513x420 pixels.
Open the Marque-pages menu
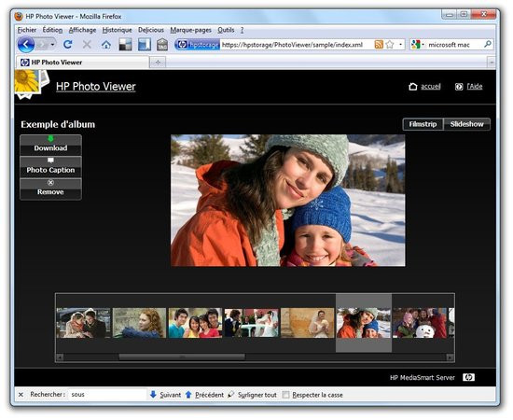[190, 30]
